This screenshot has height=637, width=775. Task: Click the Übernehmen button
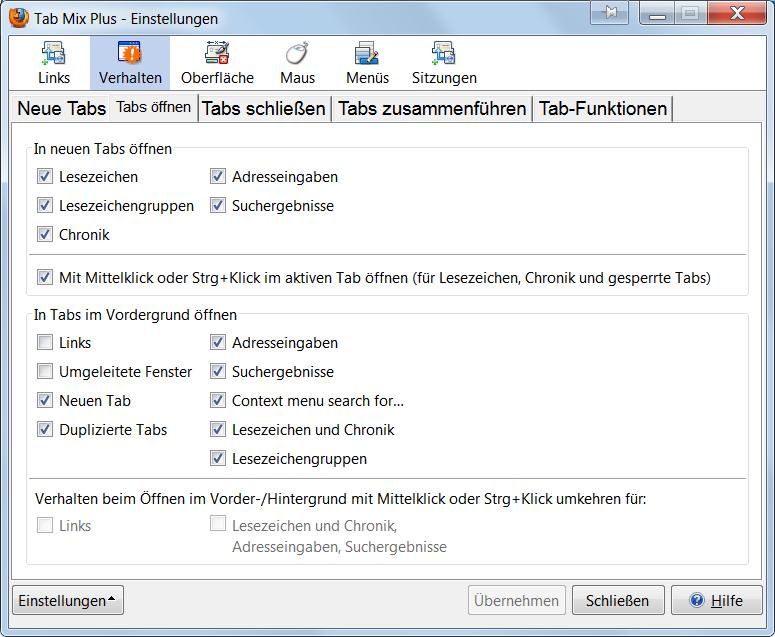point(517,600)
